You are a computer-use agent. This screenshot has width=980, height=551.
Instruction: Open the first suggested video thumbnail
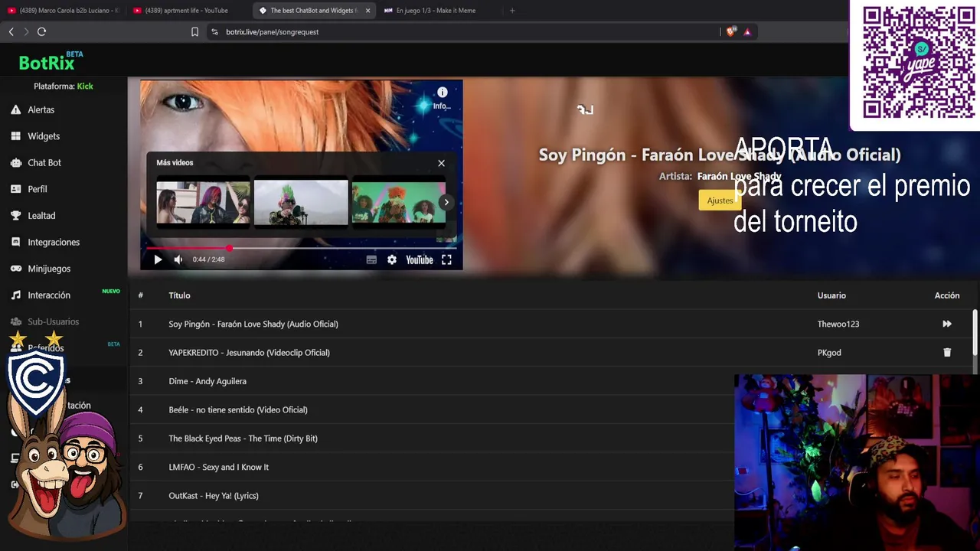coord(203,202)
